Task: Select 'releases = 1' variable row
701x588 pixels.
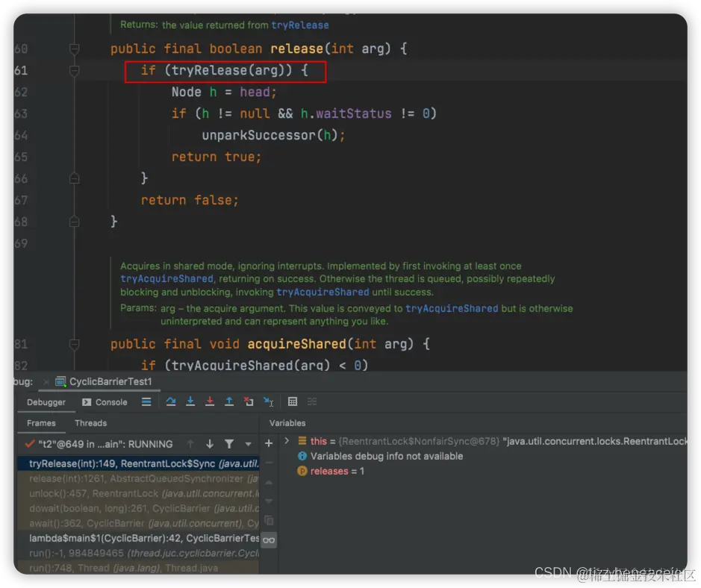Action: [331, 471]
